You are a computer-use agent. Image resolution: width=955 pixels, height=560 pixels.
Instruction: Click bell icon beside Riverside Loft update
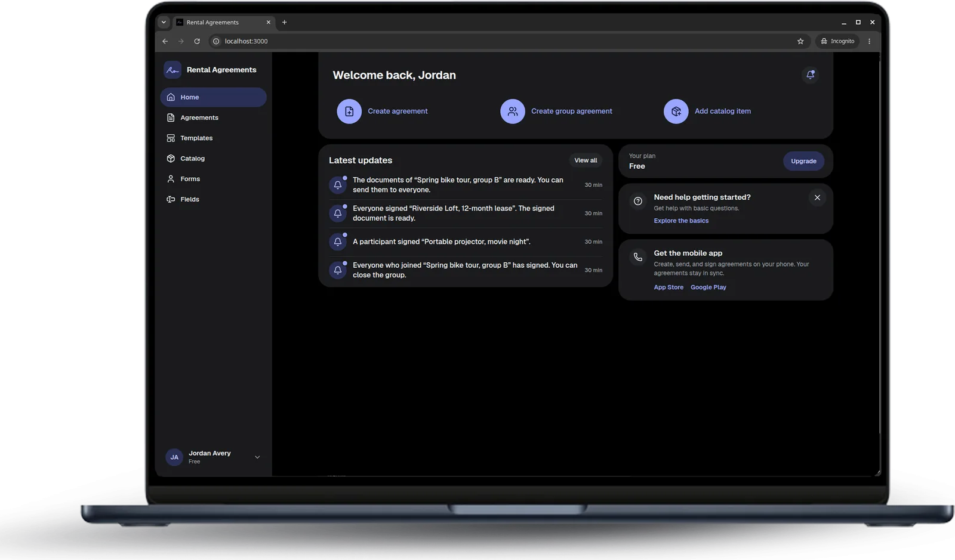coord(338,214)
